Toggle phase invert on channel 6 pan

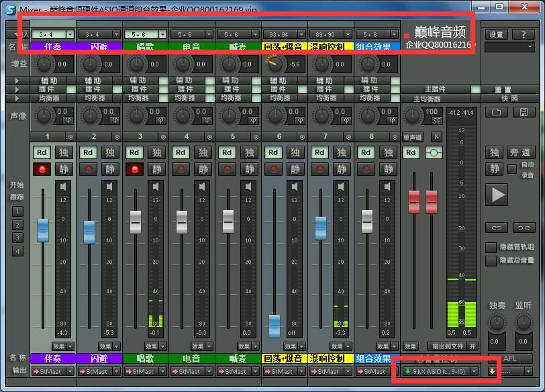click(299, 121)
